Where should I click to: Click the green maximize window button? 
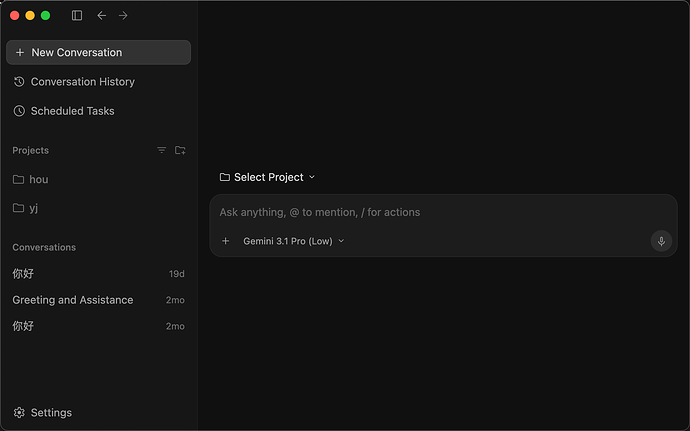45,15
